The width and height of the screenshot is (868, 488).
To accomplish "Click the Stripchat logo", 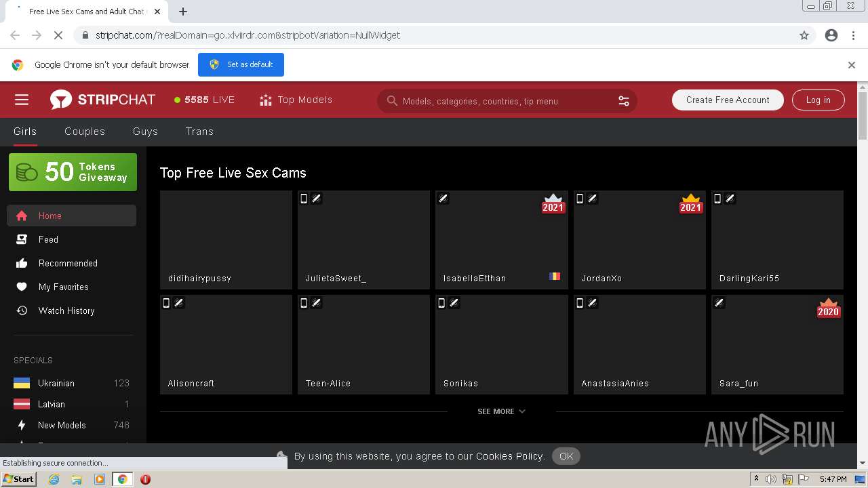I will [102, 100].
